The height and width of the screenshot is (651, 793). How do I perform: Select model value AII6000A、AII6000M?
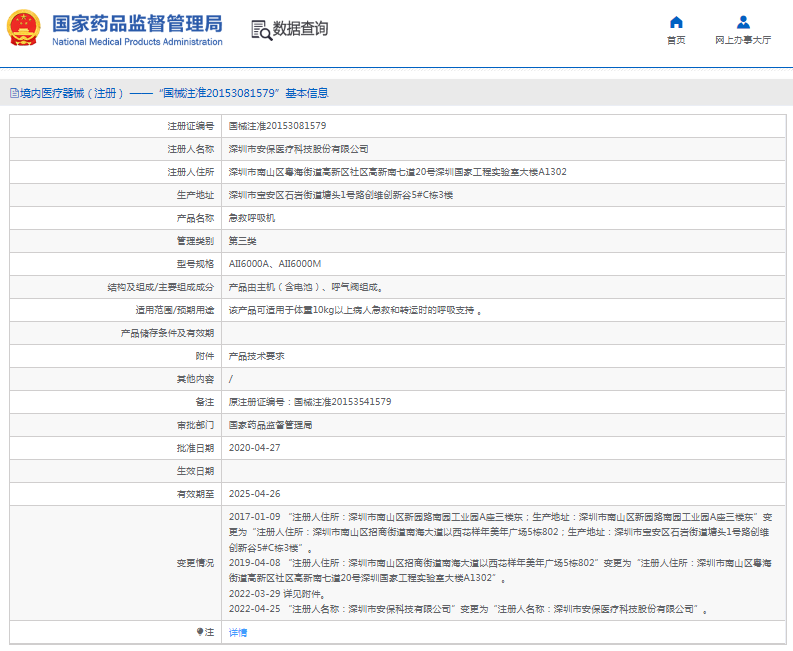(275, 264)
